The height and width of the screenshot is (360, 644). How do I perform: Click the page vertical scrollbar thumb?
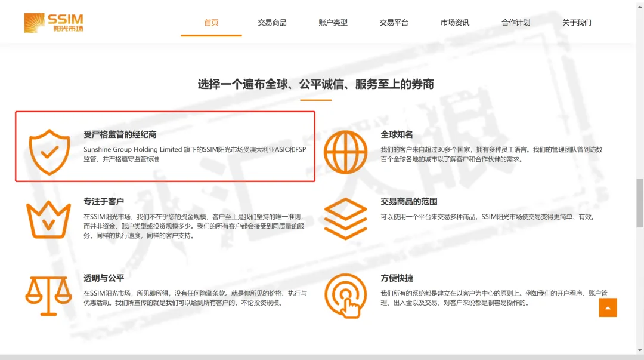pyautogui.click(x=640, y=203)
